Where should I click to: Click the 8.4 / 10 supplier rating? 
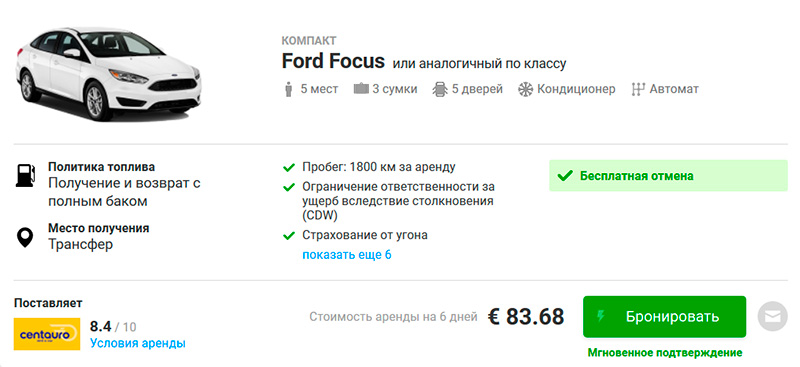tap(113, 326)
